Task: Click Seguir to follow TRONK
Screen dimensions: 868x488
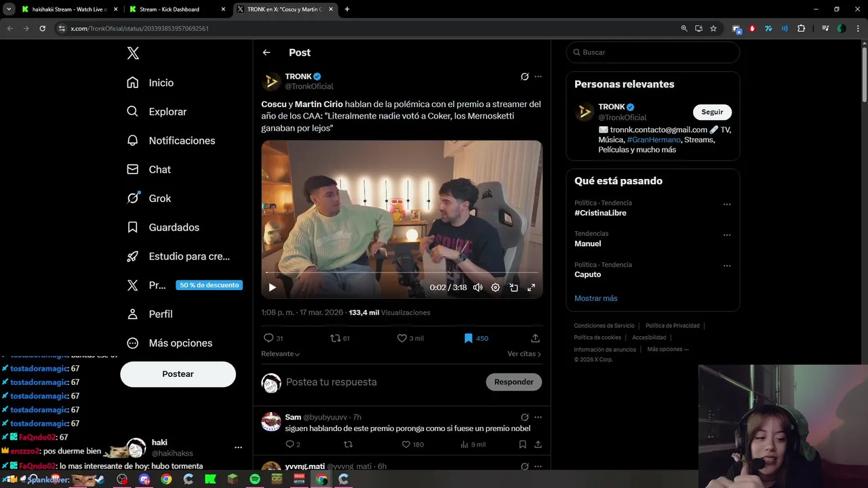Action: 712,113
